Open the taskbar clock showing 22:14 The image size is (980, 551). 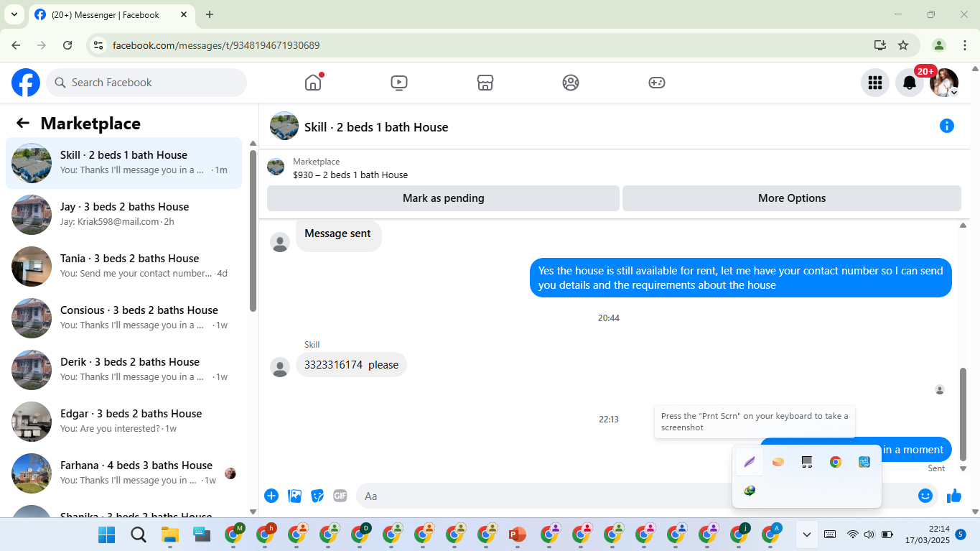[927, 534]
